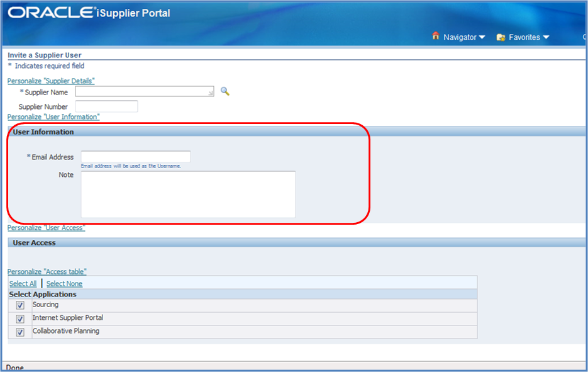Open Personalize "Access table" link
Image resolution: width=588 pixels, height=372 pixels.
click(x=47, y=271)
